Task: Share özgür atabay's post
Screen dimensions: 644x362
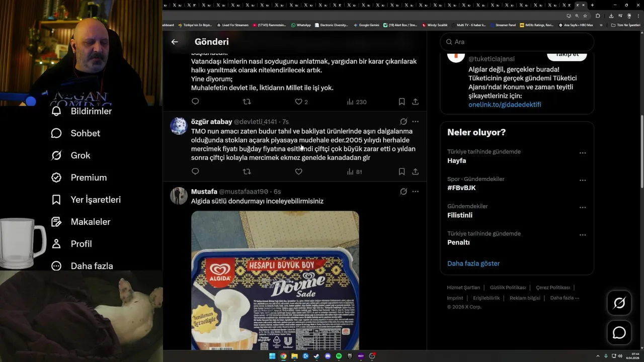Action: pos(415,171)
